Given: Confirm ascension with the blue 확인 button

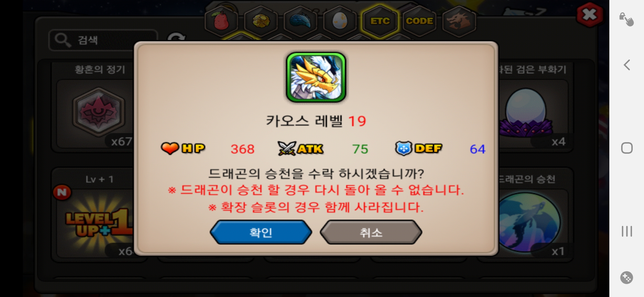Looking at the screenshot, I should tap(261, 232).
